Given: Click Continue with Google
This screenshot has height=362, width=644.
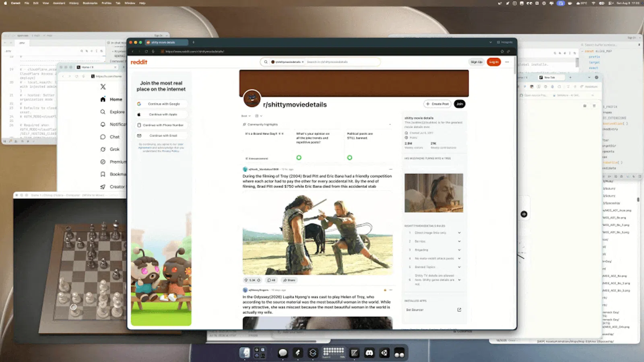Looking at the screenshot, I should coord(161,104).
